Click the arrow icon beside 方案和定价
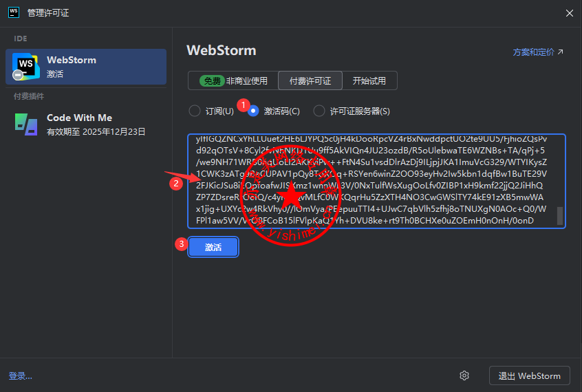Image resolution: width=582 pixels, height=392 pixels. [561, 52]
